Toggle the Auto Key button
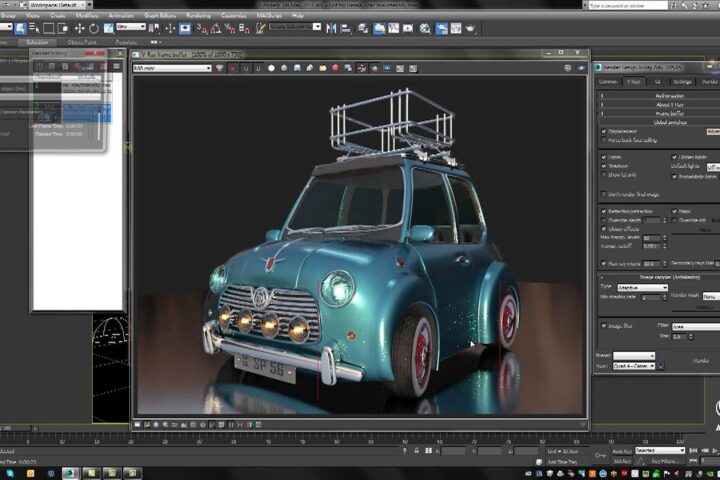This screenshot has width=720, height=480. 622,452
